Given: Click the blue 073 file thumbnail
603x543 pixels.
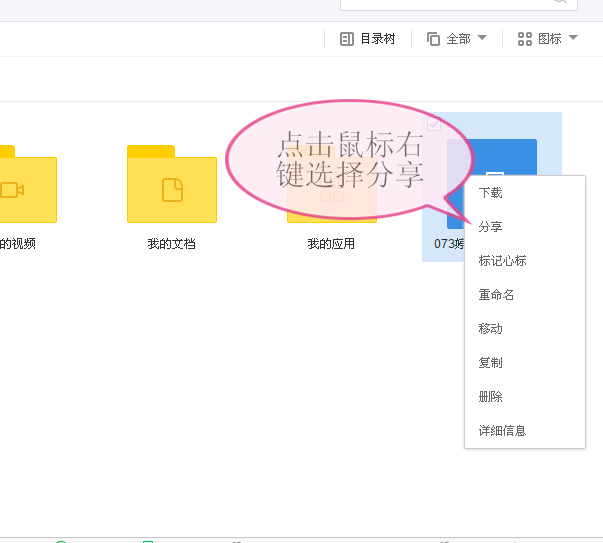Looking at the screenshot, I should pos(492,158).
